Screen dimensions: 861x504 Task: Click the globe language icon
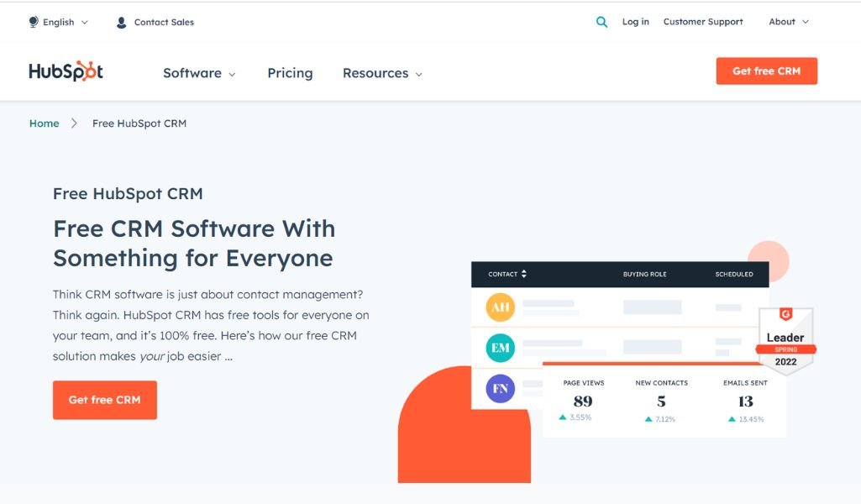(x=34, y=22)
